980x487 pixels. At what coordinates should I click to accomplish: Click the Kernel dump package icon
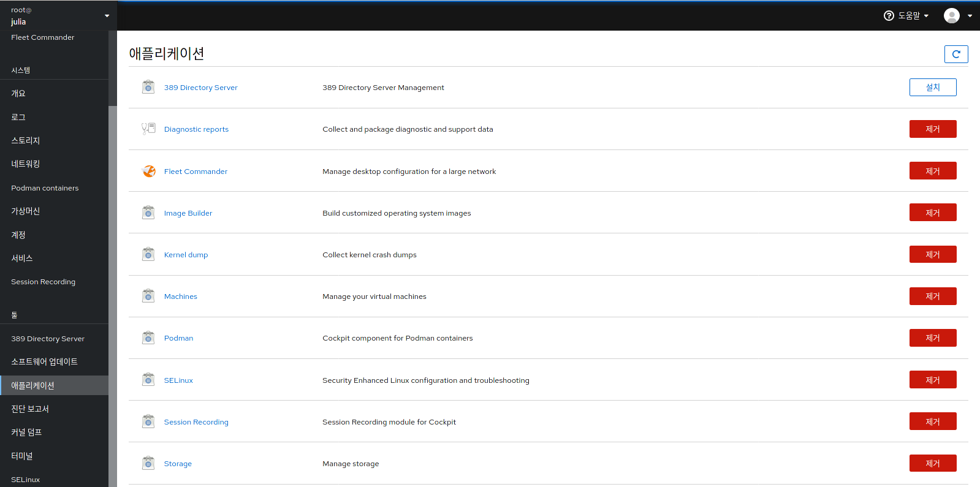(x=148, y=254)
